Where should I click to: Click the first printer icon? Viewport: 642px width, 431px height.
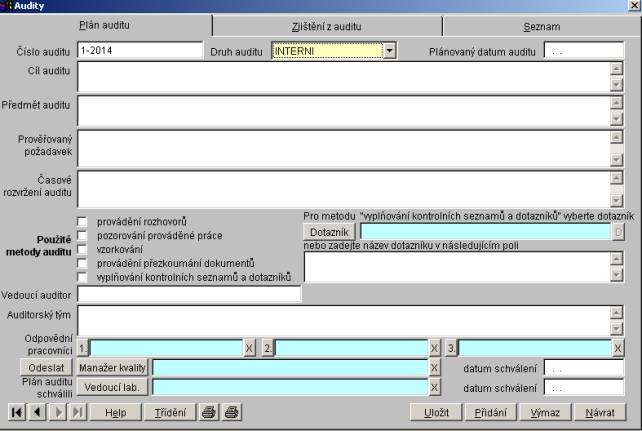pyautogui.click(x=208, y=411)
